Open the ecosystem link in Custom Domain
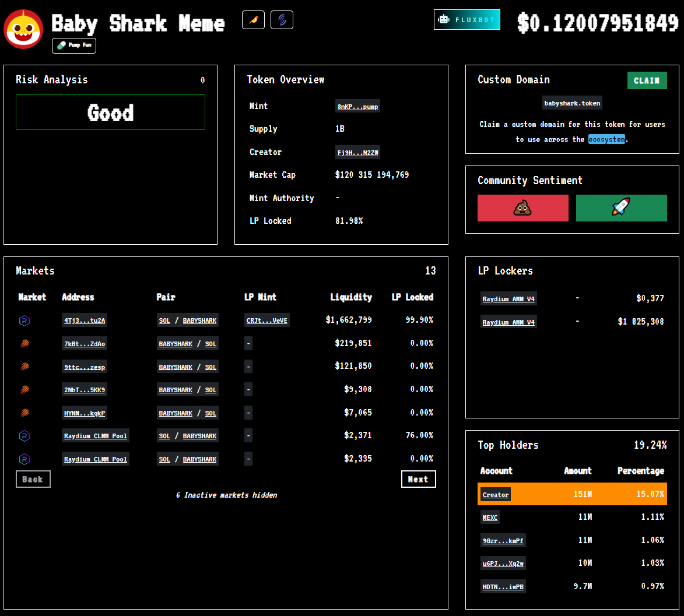Viewport: 684px width, 616px height. point(606,139)
